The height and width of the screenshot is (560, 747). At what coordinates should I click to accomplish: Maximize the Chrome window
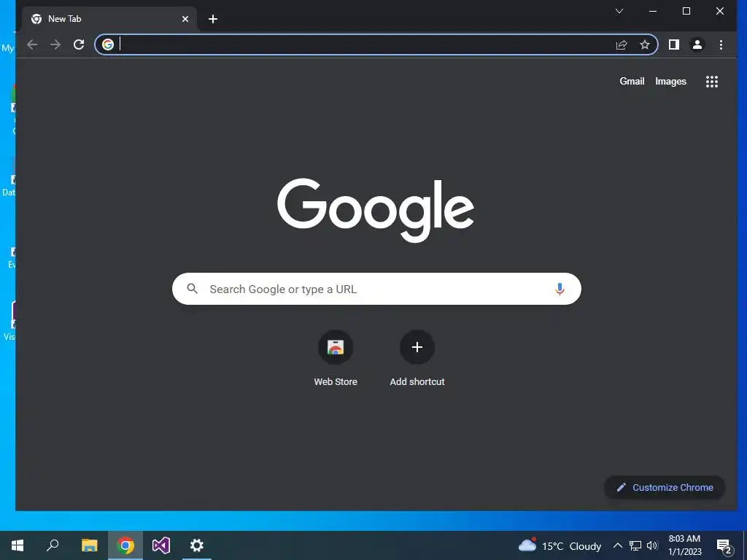[686, 11]
